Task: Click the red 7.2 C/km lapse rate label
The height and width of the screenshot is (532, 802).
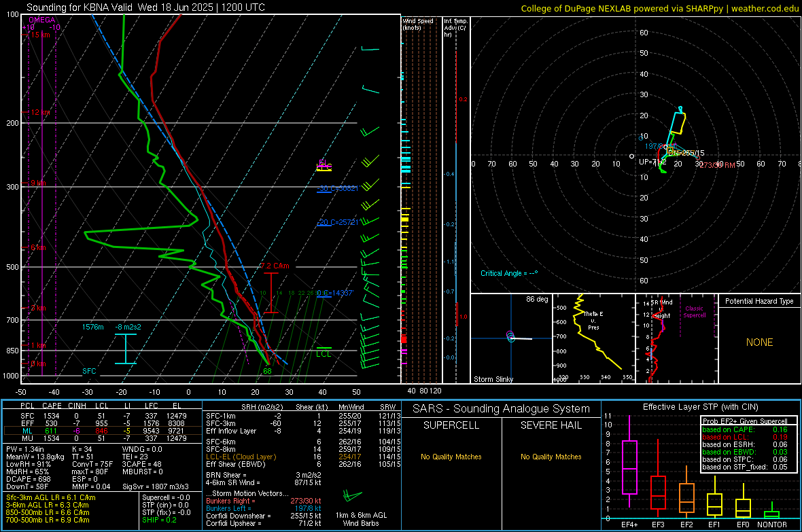Action: (275, 266)
